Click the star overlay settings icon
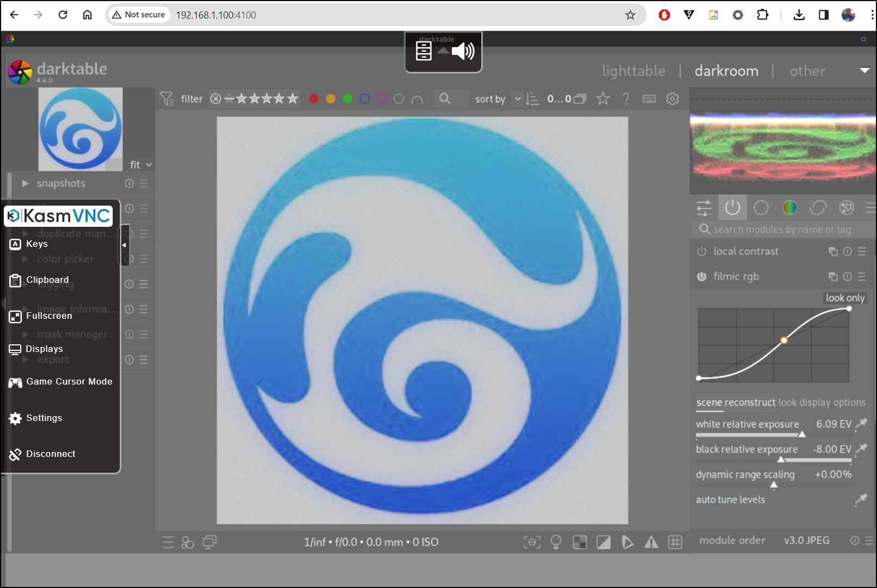877x588 pixels. [603, 98]
